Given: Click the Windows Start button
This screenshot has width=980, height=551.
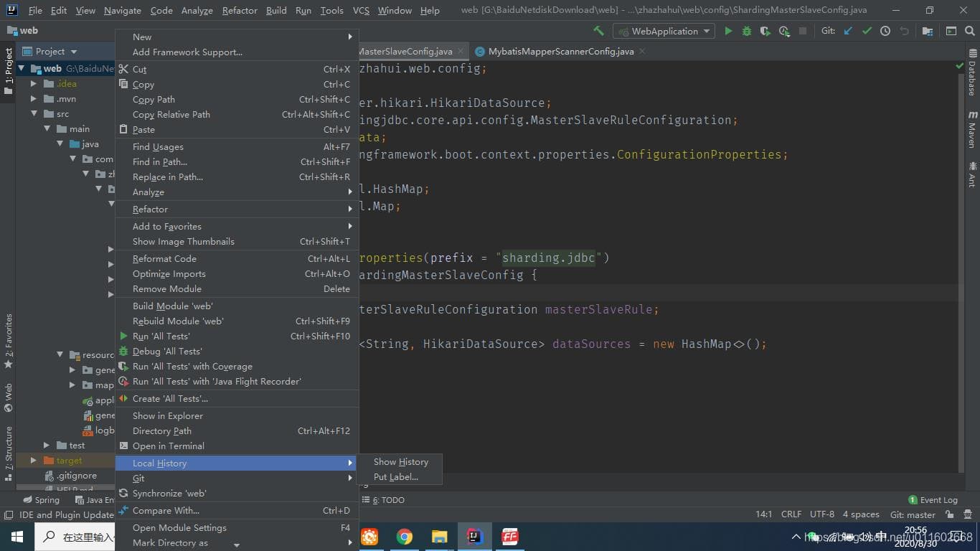Looking at the screenshot, I should [x=17, y=537].
